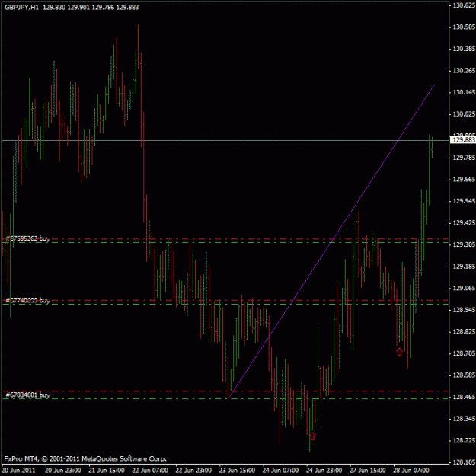Click the 28 Jun 07:00 time label
Image resolution: width=476 pixels, height=476 pixels.
pos(411,471)
